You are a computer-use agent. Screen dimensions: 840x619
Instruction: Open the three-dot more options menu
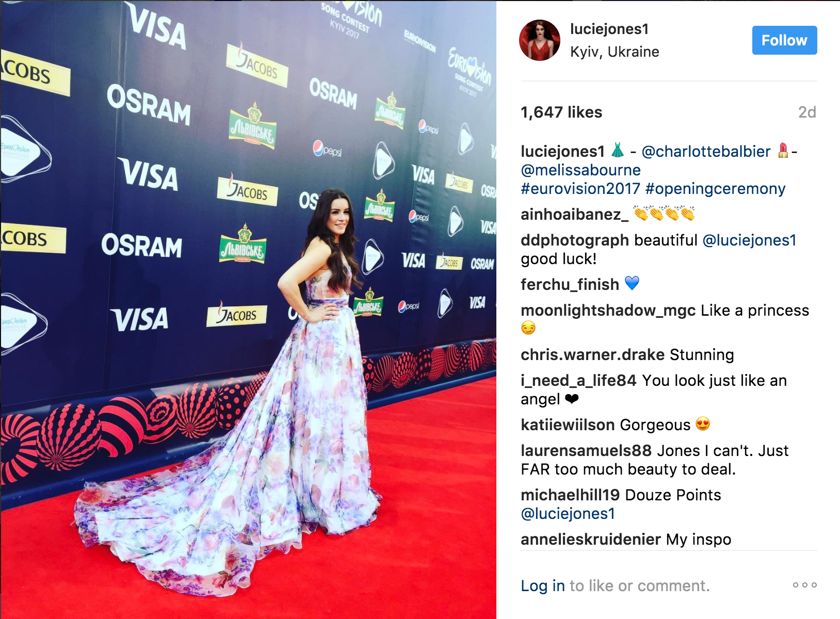805,585
